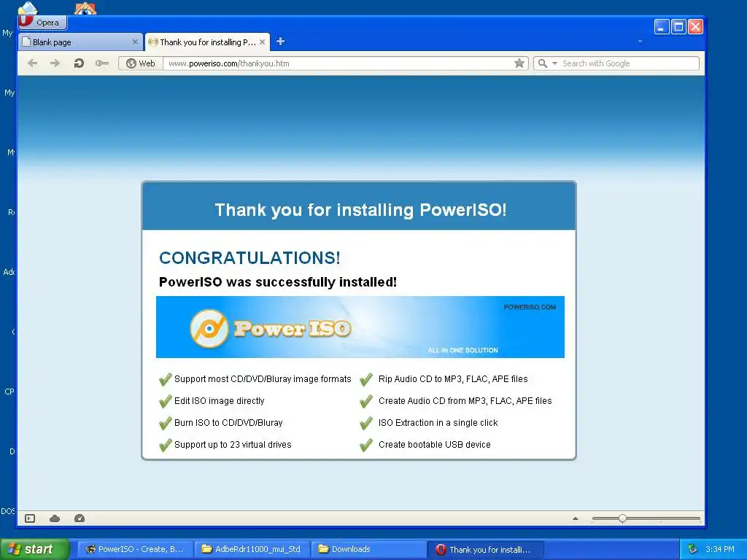The height and width of the screenshot is (560, 747).
Task: Switch to the Blank page tab
Action: pyautogui.click(x=80, y=42)
